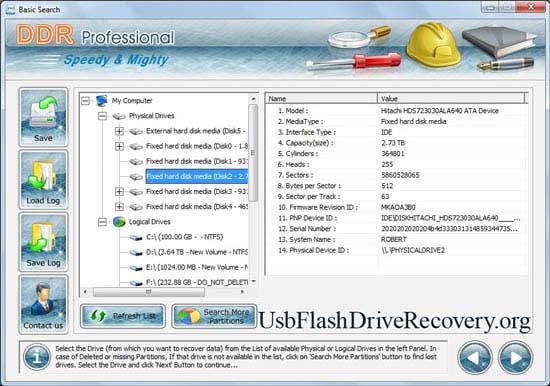Select E:\ (1024.00 MB New Volume)
The width and height of the screenshot is (550, 386).
197,267
